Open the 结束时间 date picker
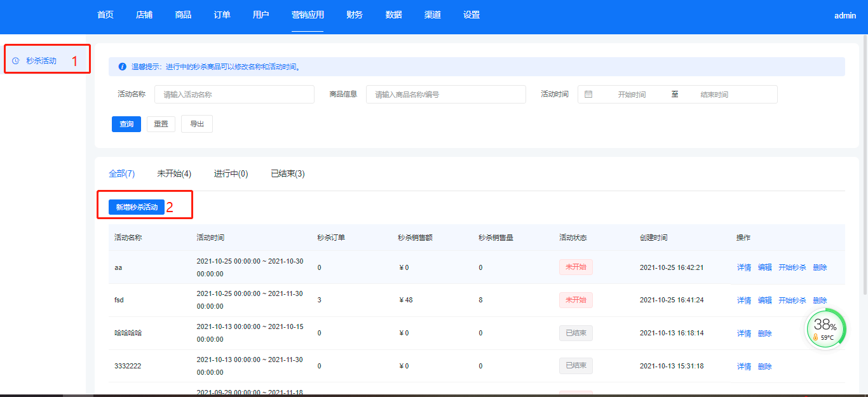Screen dimensions: 868x397 click(714, 94)
